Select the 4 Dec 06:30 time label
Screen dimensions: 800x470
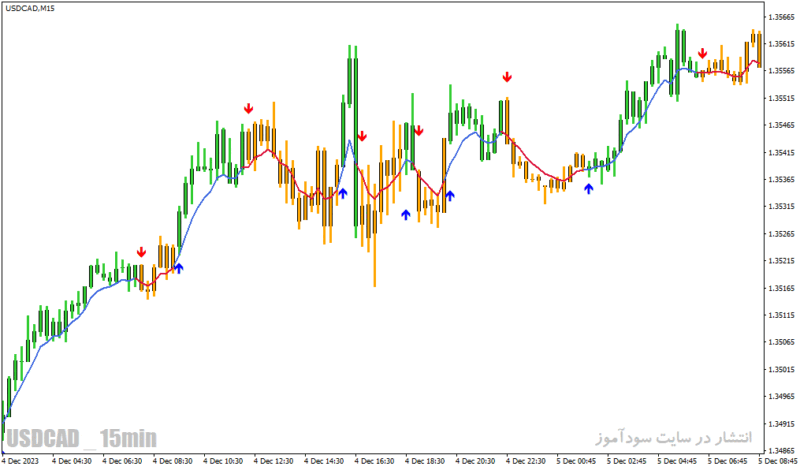122,461
